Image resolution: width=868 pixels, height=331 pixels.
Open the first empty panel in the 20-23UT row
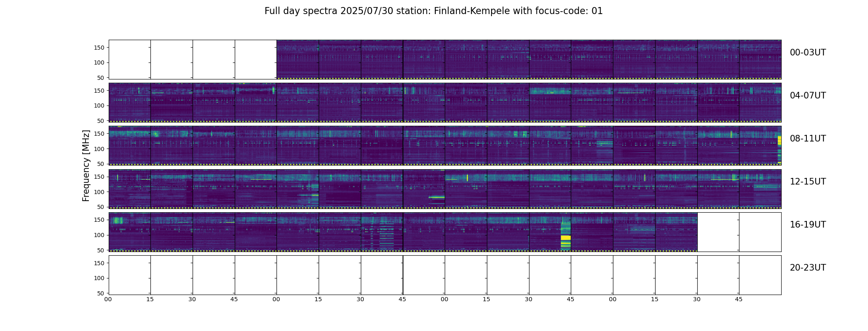coord(130,275)
